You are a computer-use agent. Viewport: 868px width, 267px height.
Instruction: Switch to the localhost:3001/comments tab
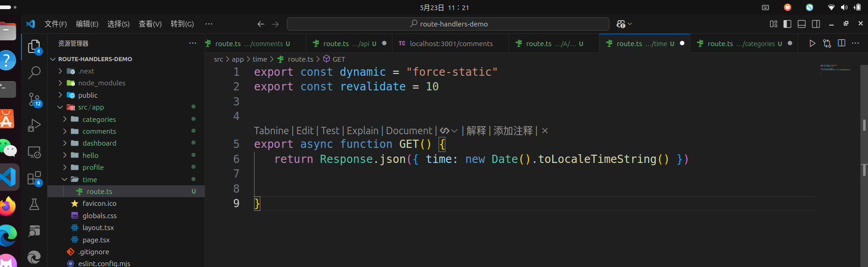point(451,44)
